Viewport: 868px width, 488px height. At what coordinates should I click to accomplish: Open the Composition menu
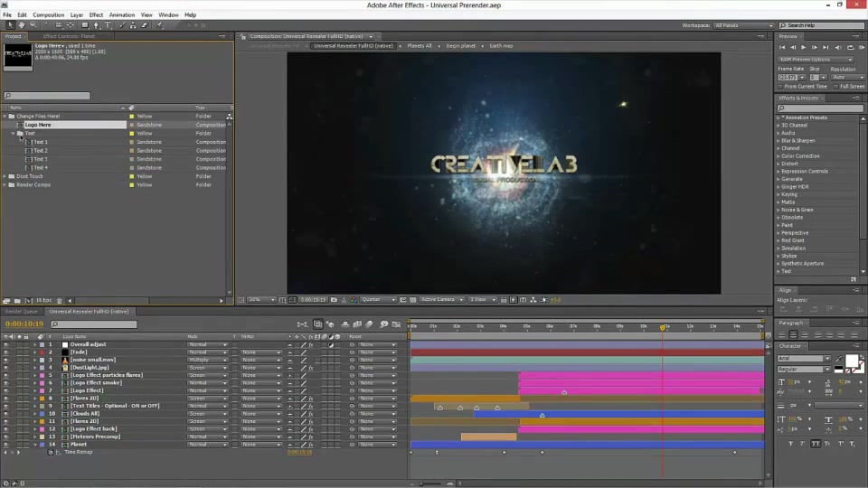(48, 15)
